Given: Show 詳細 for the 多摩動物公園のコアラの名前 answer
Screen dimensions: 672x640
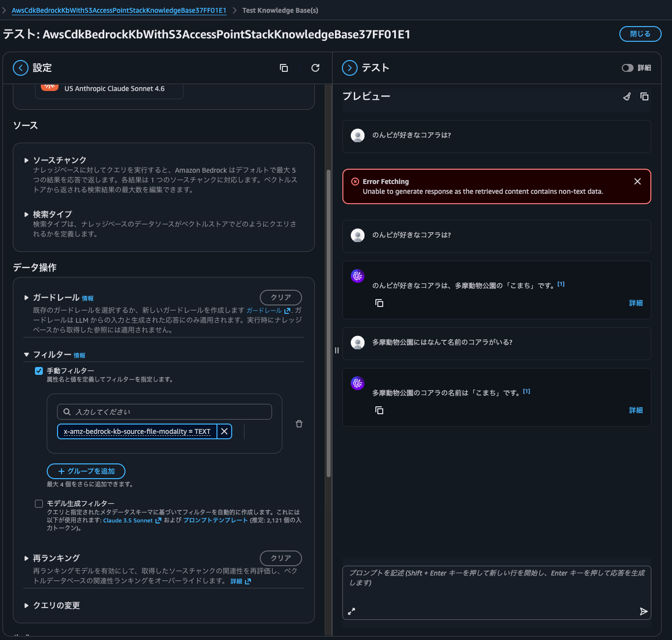Looking at the screenshot, I should point(636,410).
